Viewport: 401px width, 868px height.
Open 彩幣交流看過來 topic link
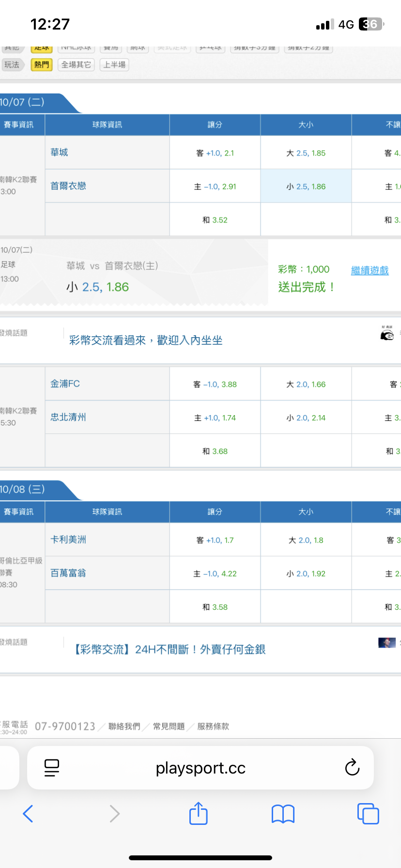tap(146, 341)
